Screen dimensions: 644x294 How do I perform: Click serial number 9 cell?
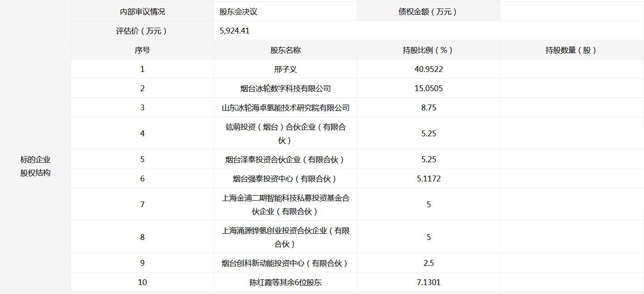tap(142, 263)
